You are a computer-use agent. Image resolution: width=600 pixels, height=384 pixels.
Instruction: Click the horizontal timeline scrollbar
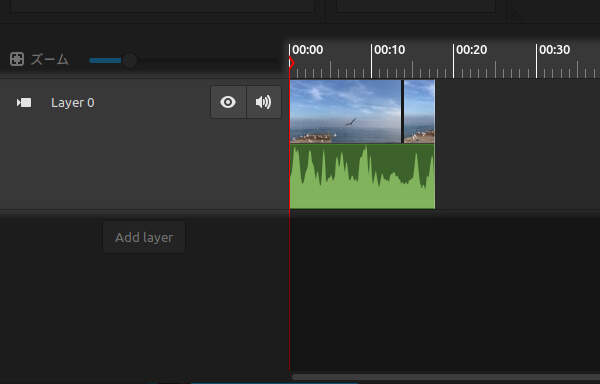(445, 377)
